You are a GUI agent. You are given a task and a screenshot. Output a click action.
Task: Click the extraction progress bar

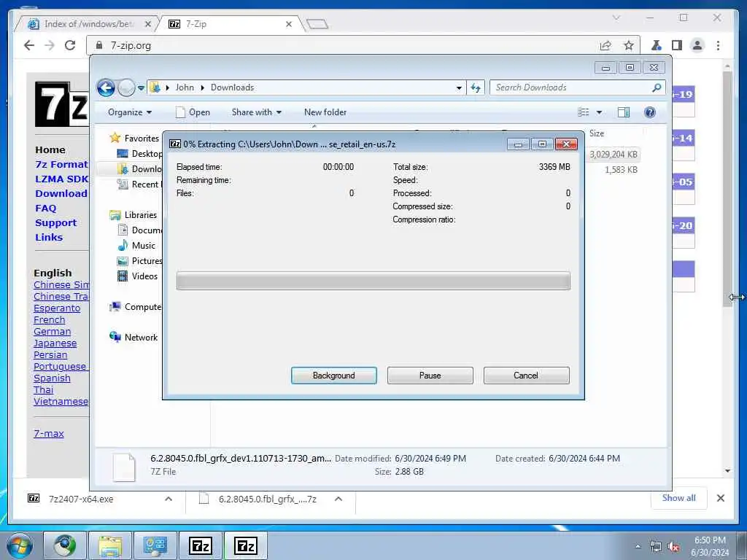(x=373, y=281)
